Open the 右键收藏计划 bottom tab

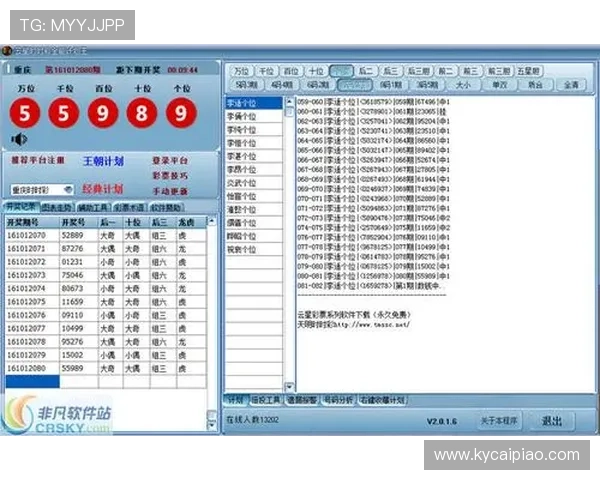382,400
